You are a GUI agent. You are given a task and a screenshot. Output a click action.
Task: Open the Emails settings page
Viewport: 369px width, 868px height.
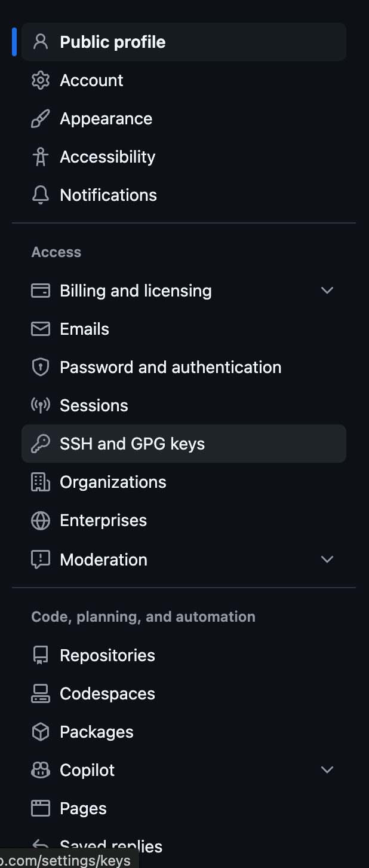point(84,329)
